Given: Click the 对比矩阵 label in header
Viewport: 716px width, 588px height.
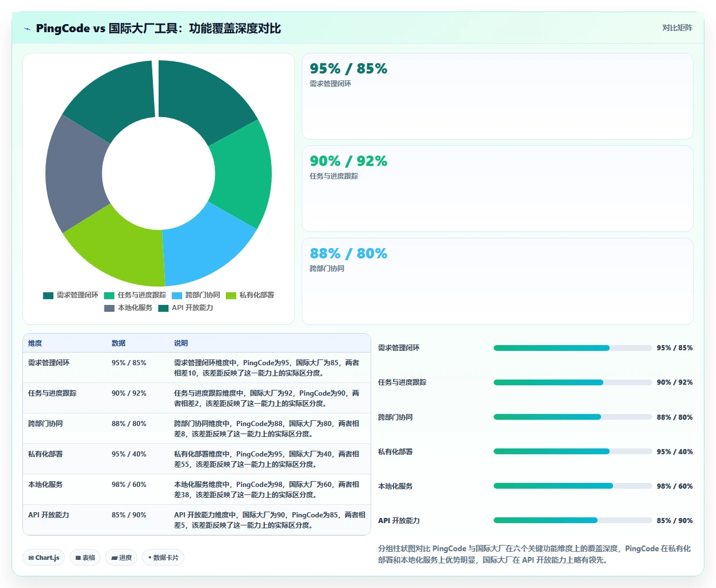Looking at the screenshot, I should [x=677, y=28].
